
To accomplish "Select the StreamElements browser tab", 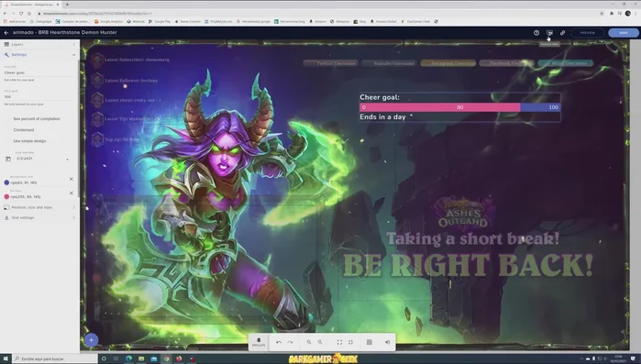I will pos(31,5).
